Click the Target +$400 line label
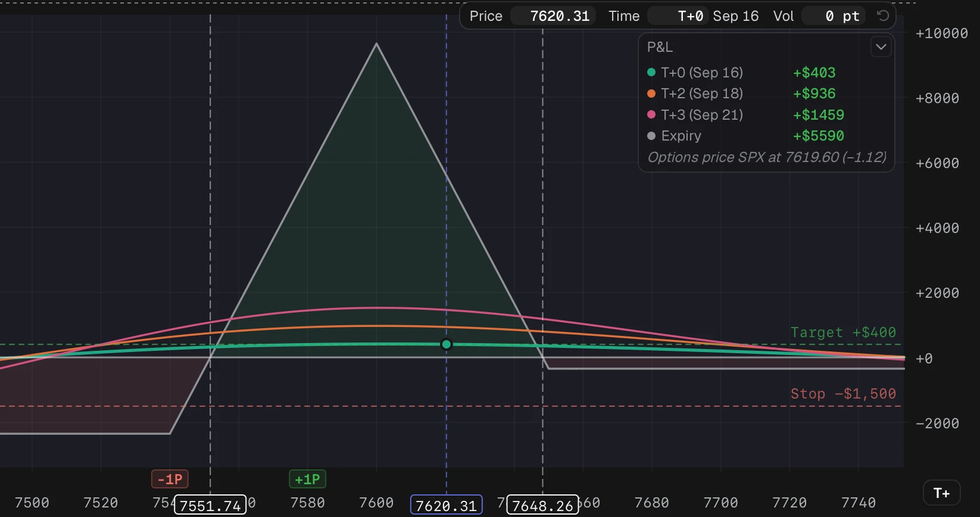The width and height of the screenshot is (980, 517). [843, 332]
